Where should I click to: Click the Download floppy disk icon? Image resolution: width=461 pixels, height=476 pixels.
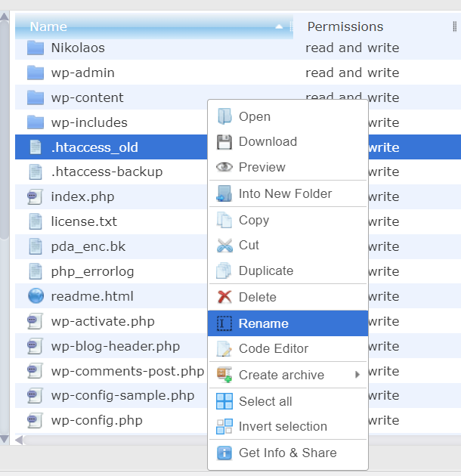click(x=224, y=142)
